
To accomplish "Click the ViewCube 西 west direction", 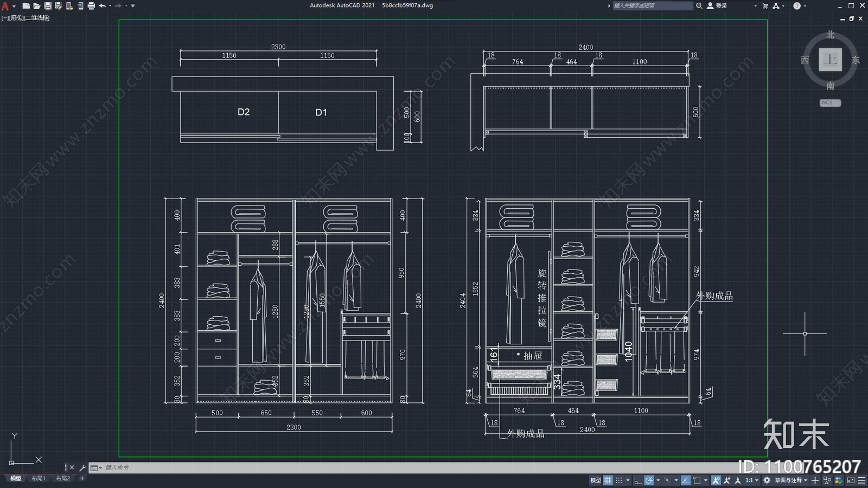I will 805,60.
